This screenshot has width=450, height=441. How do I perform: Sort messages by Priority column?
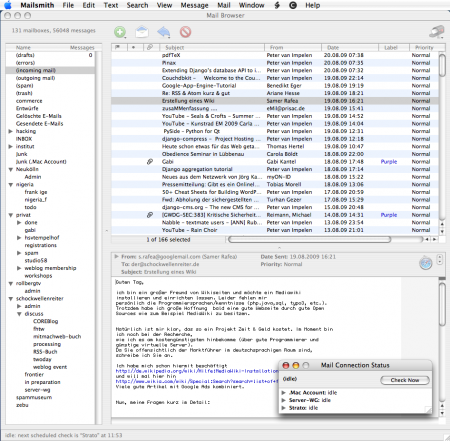[x=424, y=47]
